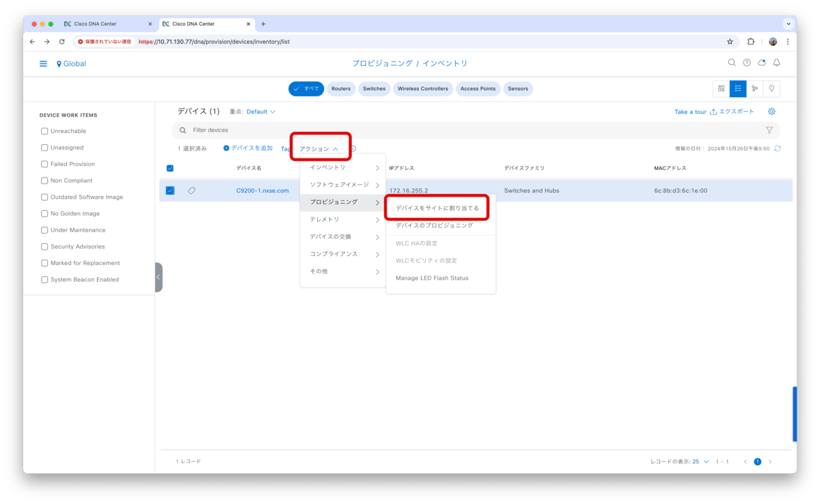Image resolution: width=820 pixels, height=504 pixels.
Task: Switch to the map view
Action: (x=773, y=88)
